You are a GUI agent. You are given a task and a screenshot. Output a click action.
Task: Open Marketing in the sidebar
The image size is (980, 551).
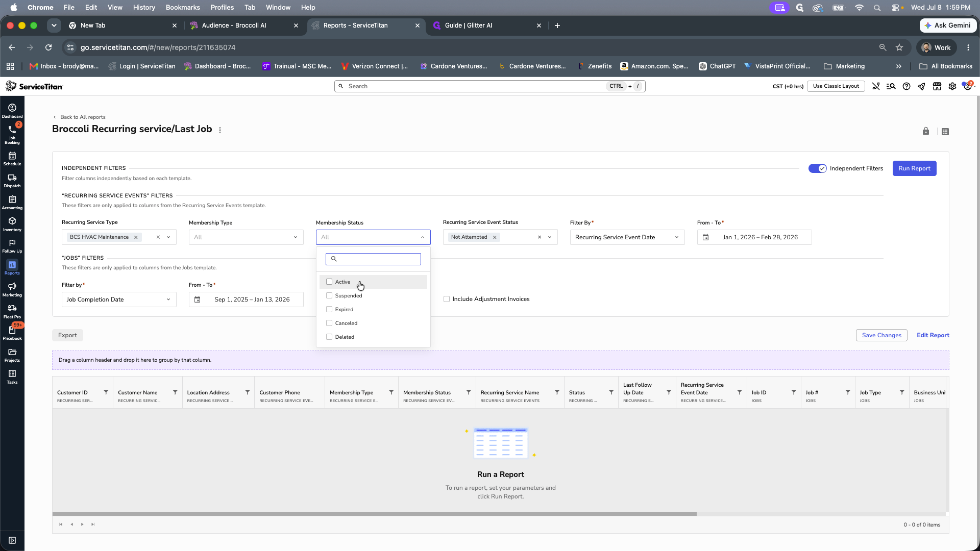pyautogui.click(x=12, y=290)
